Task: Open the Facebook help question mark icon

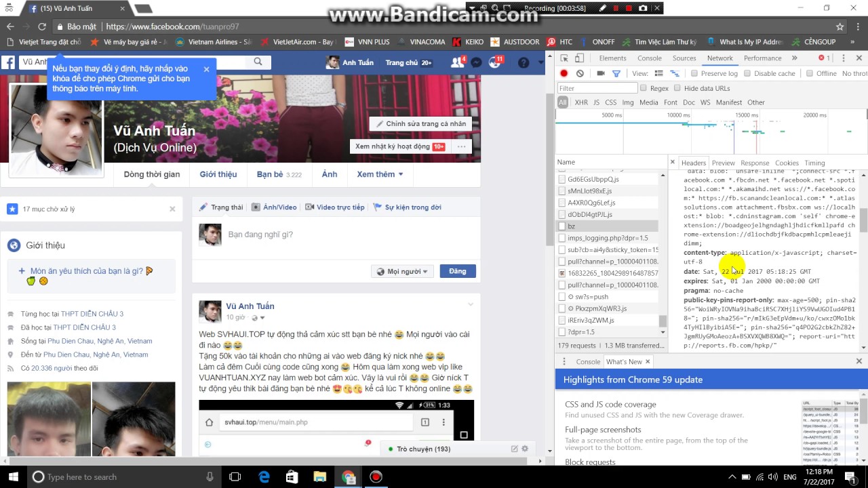Action: point(523,62)
